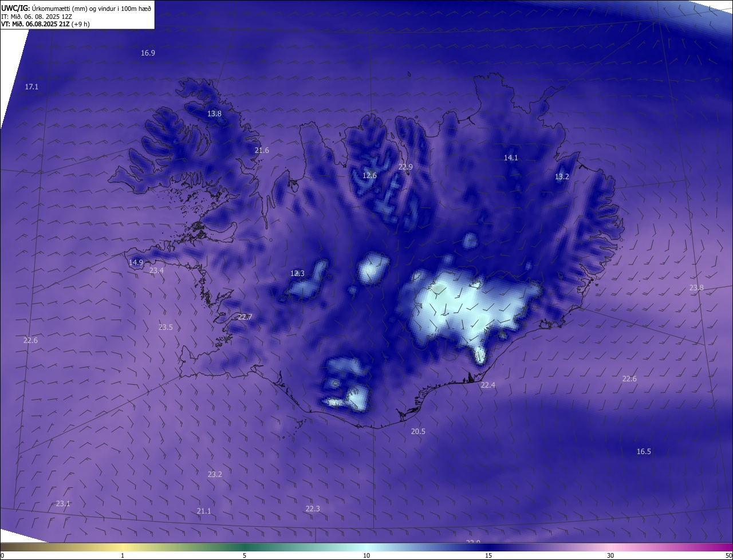Click the 13.2 value label
Viewport: 733px width, 560px height.
pyautogui.click(x=562, y=176)
